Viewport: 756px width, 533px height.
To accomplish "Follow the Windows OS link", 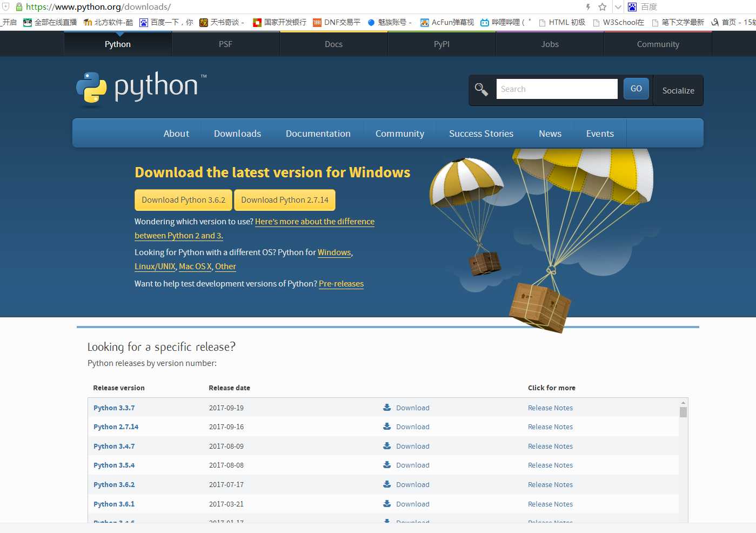I will tap(334, 252).
